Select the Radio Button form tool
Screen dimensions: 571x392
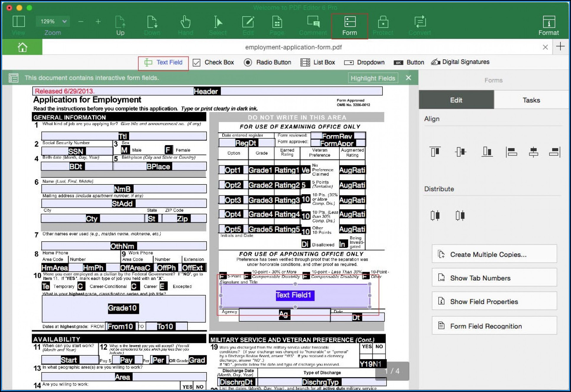[x=267, y=62]
